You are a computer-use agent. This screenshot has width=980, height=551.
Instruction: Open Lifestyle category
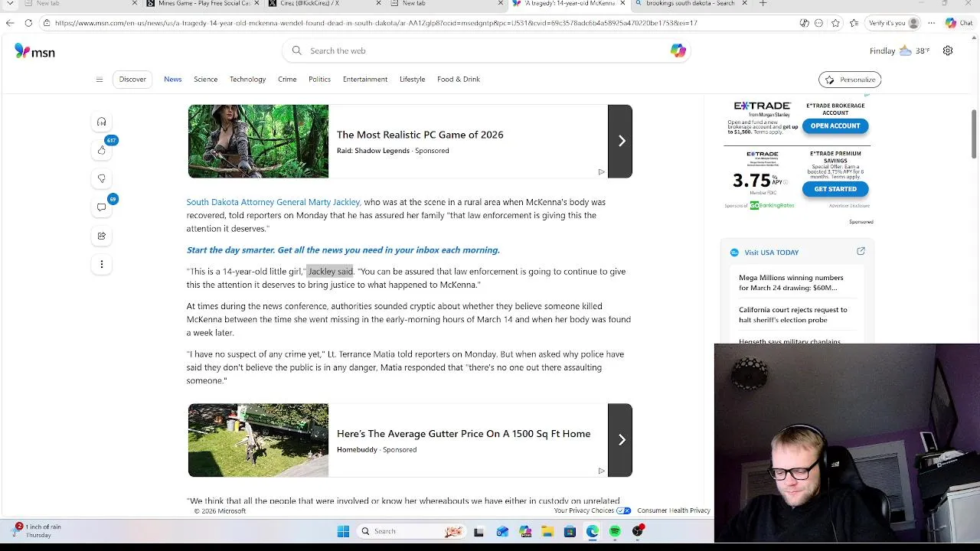pos(412,79)
